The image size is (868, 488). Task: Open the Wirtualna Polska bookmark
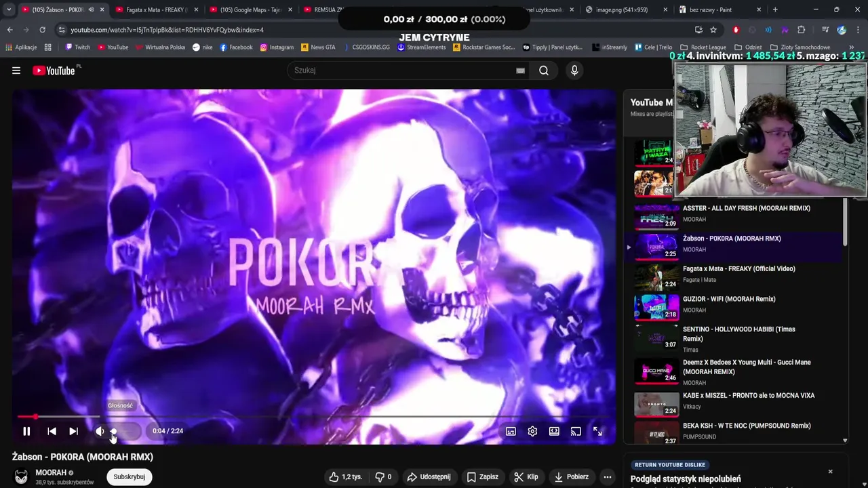159,47
